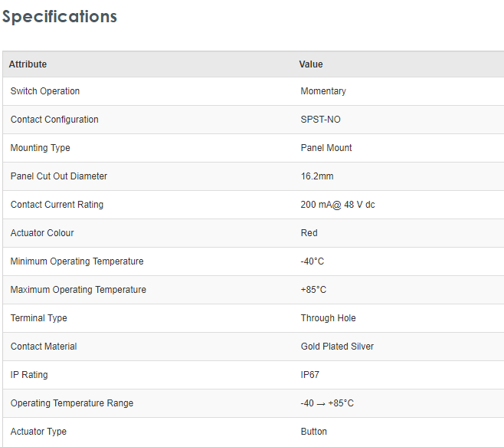Select the Operating Temperature Range attribute
This screenshot has height=447, width=504.
pyautogui.click(x=72, y=403)
